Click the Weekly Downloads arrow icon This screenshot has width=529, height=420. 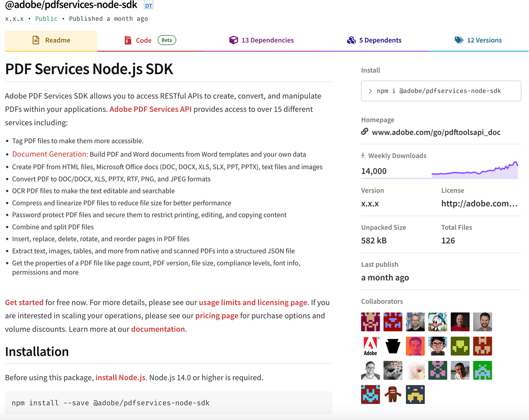point(363,155)
